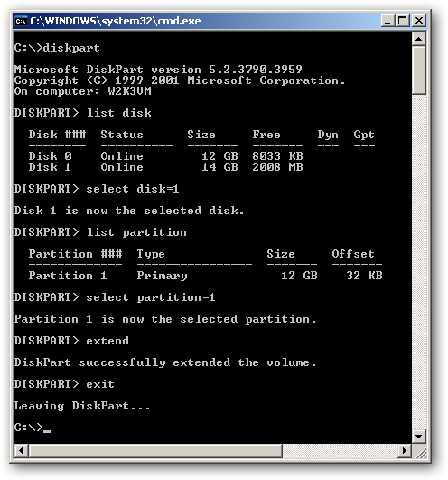
Task: Click the 'DISKPART> exit' command
Action: click(64, 384)
